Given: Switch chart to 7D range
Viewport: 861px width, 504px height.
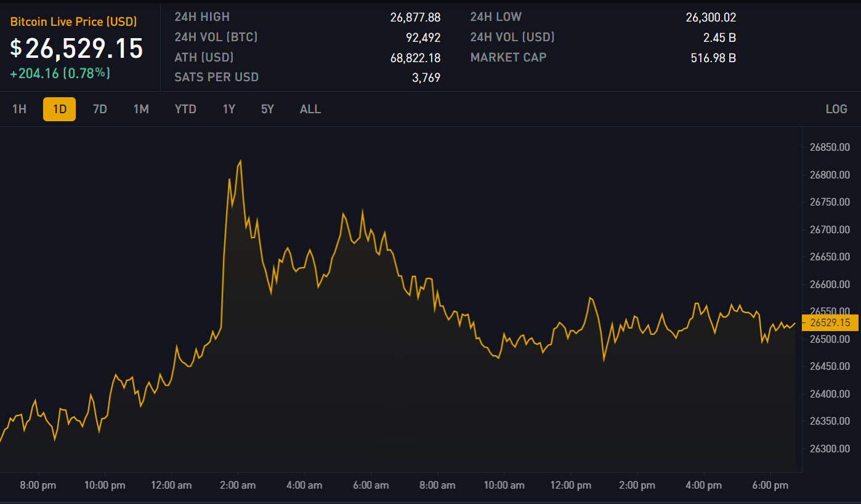Looking at the screenshot, I should [x=100, y=109].
